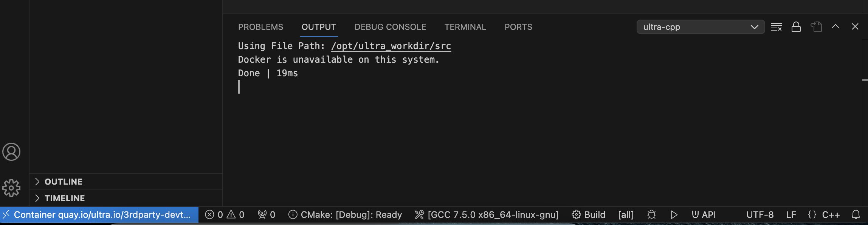Launch the CMake debugger bug icon
Viewport: 868px width, 225px height.
click(651, 215)
